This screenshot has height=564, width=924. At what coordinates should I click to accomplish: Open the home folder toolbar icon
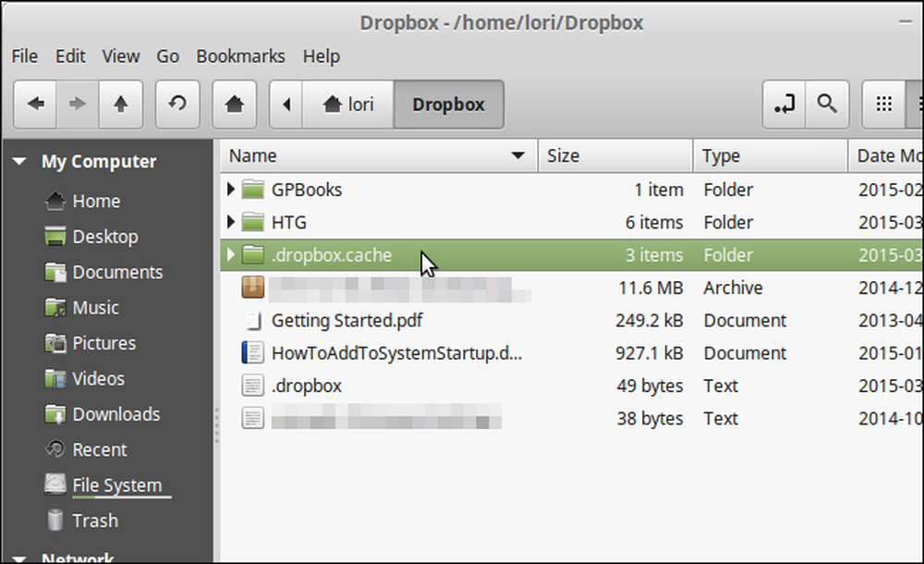235,104
